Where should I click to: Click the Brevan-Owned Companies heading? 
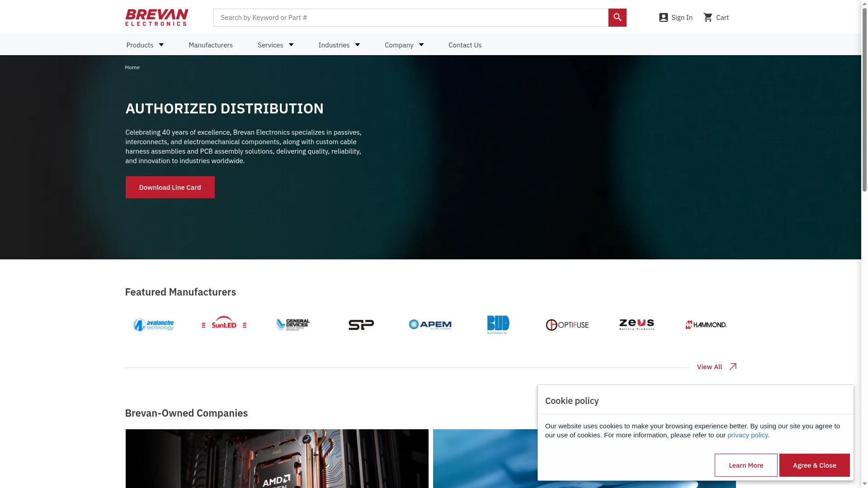click(186, 413)
